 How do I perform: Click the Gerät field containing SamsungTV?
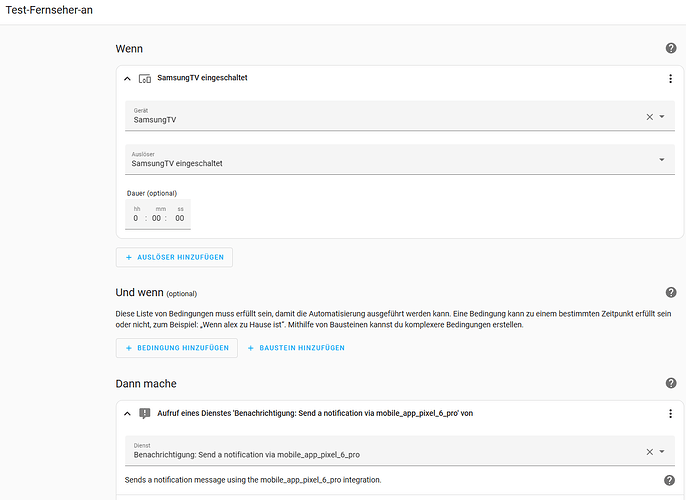coord(399,115)
